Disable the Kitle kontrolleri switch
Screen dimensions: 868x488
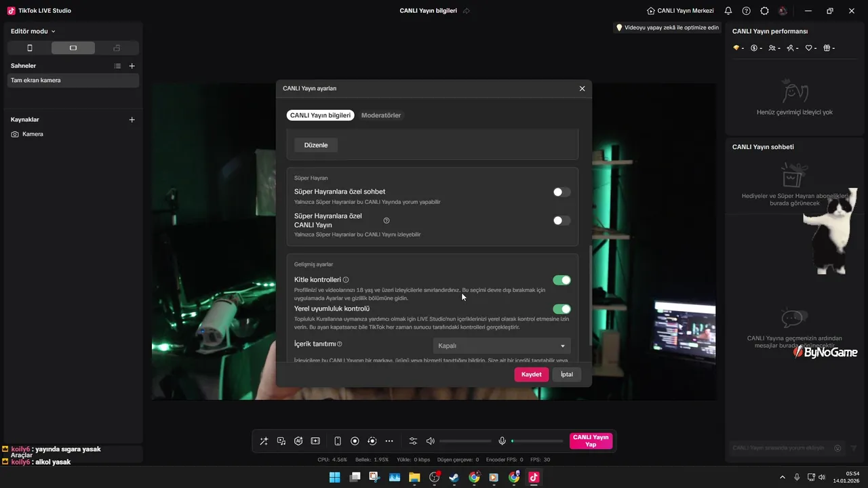561,280
